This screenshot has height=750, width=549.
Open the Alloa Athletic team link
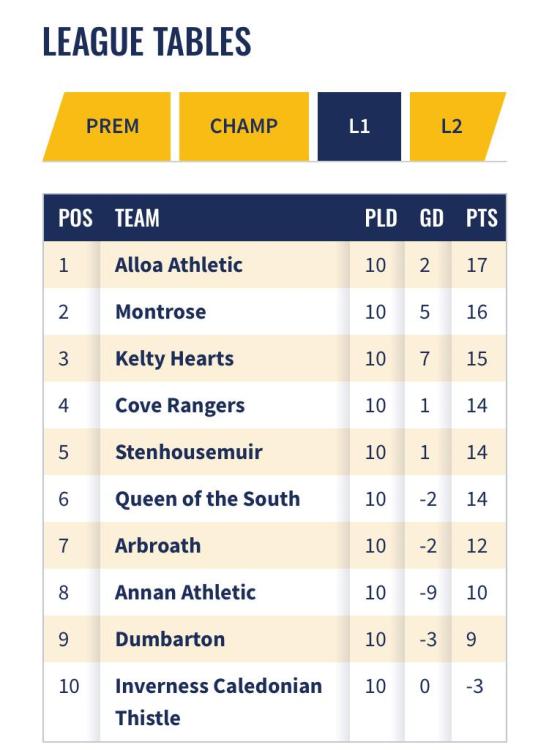(x=179, y=265)
